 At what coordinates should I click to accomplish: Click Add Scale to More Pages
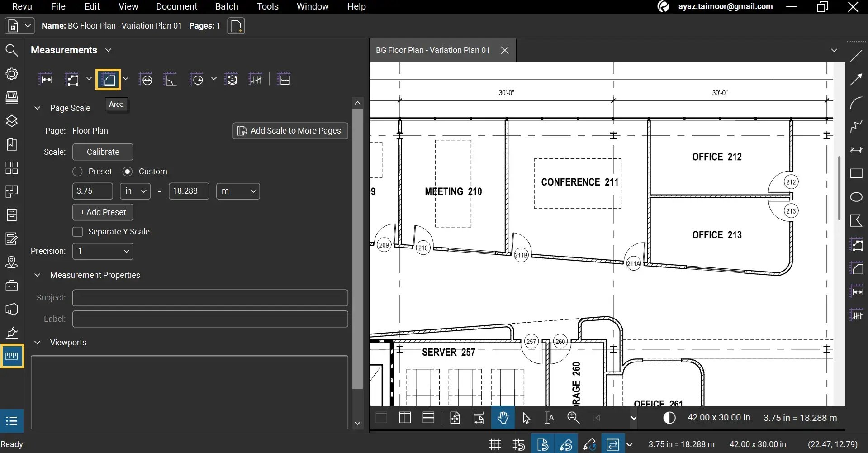290,131
